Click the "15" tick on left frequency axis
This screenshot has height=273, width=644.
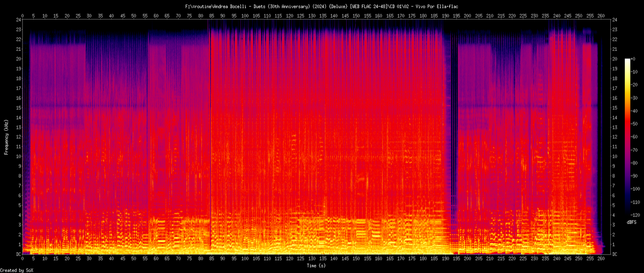[x=19, y=108]
